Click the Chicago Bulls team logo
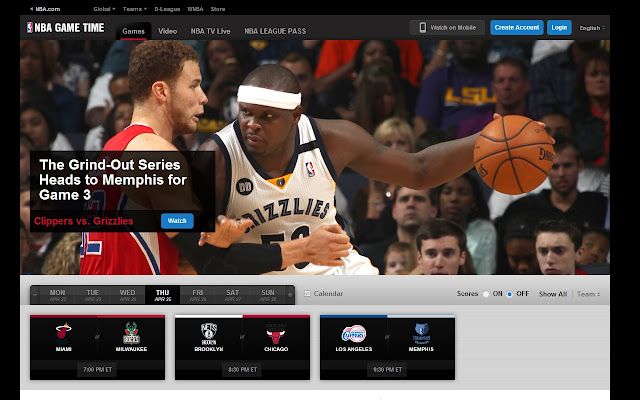Screen dimensions: 640x400 point(276,334)
